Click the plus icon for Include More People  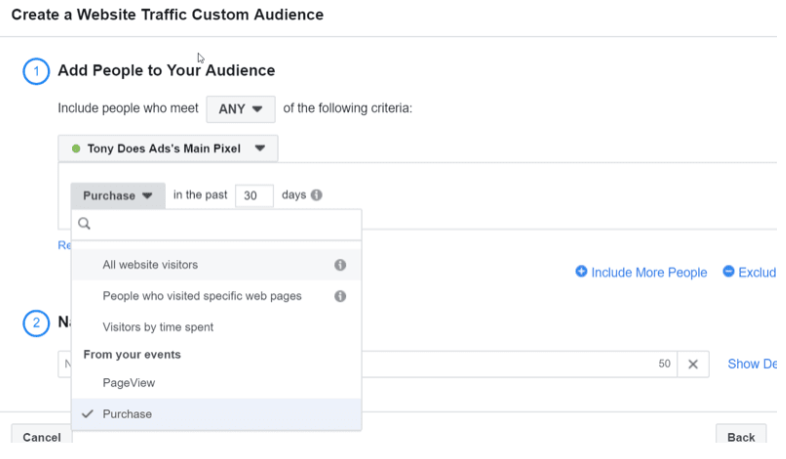coord(581,272)
